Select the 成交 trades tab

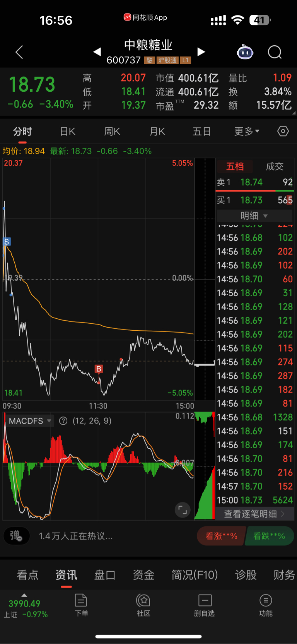click(x=275, y=166)
